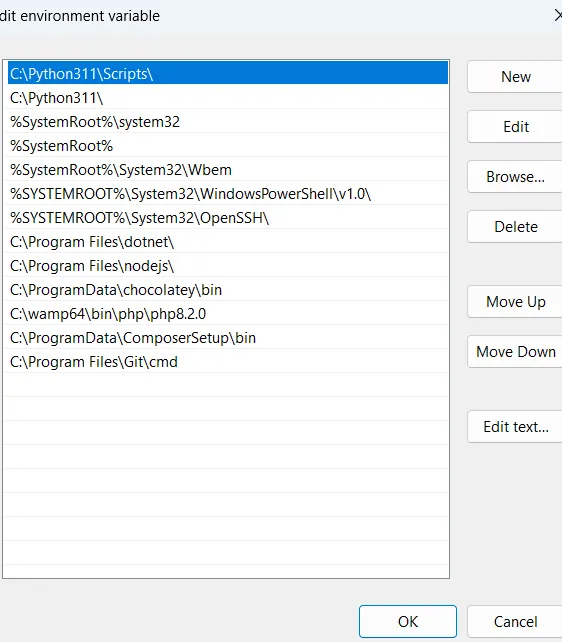The image size is (562, 642).
Task: Click the Move Down button
Action: point(515,352)
